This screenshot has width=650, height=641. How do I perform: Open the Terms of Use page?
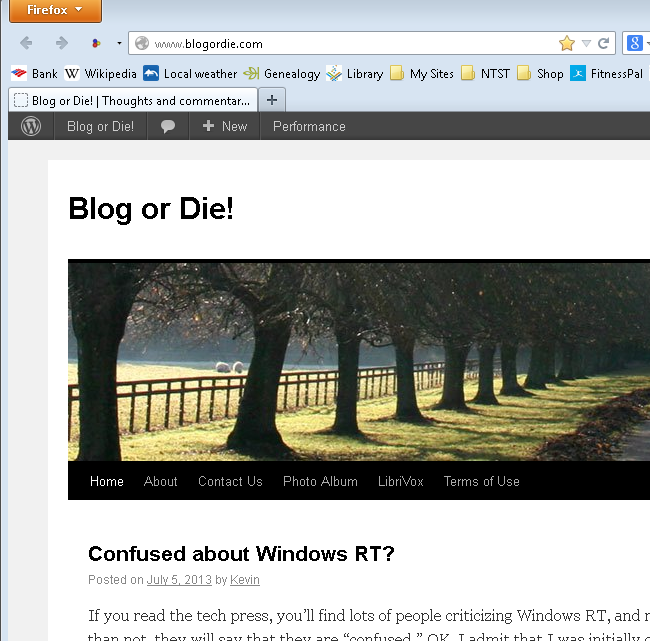point(481,481)
